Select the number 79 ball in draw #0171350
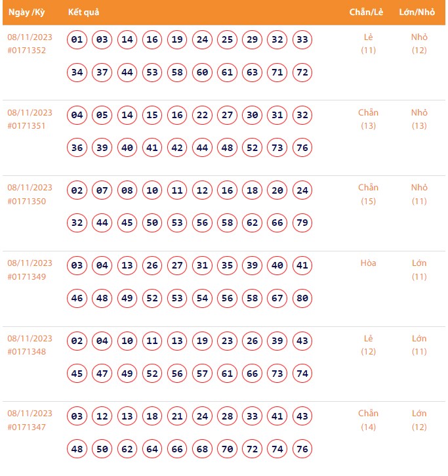448x476 pixels. coord(302,223)
